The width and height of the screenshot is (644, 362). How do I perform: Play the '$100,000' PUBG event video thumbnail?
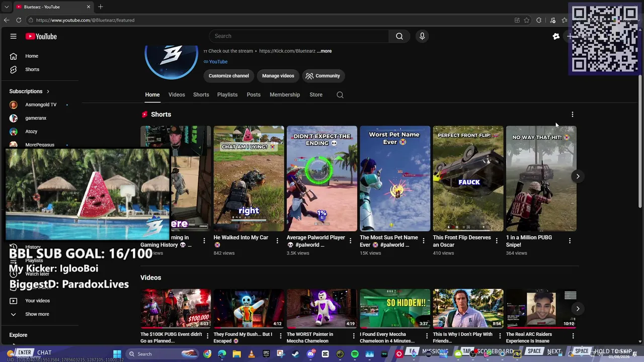tap(176, 308)
